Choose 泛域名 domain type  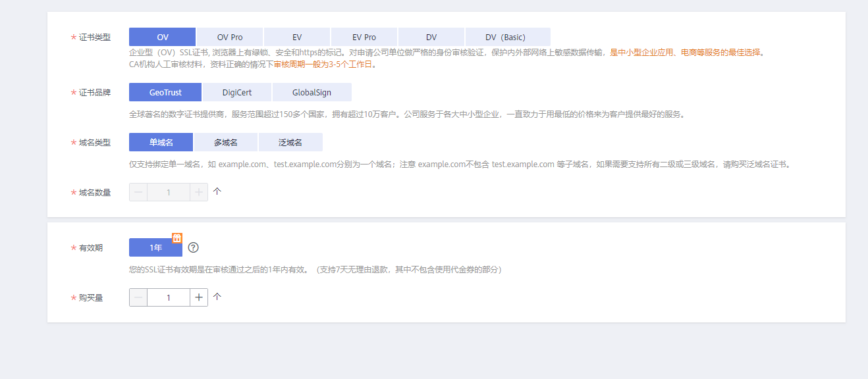pos(290,142)
